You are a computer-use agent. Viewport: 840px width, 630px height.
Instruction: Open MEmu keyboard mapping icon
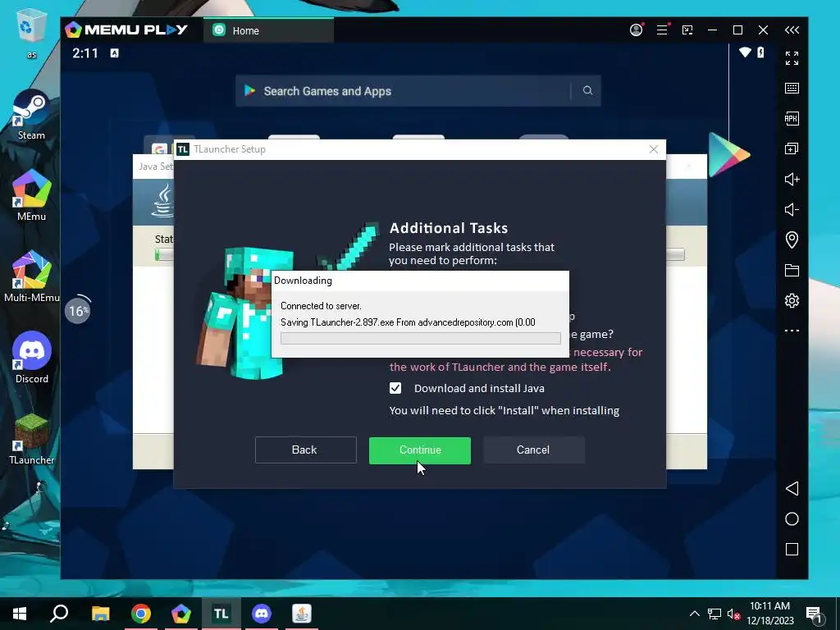[x=792, y=89]
